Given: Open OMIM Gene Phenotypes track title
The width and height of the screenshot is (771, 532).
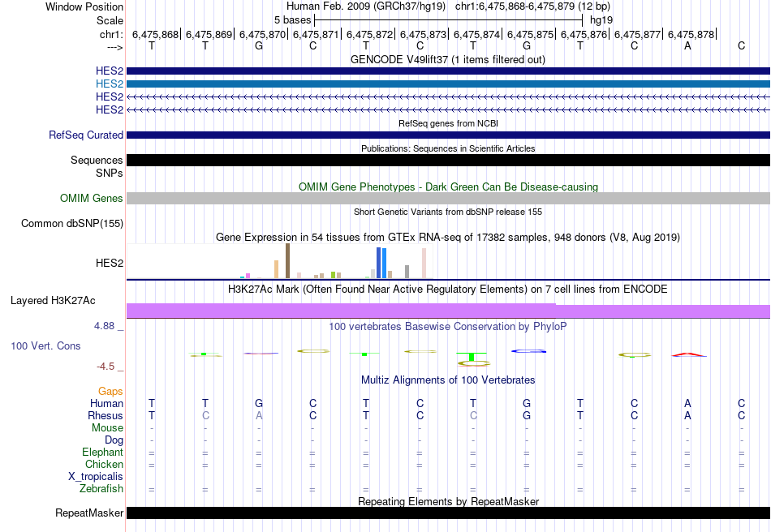Looking at the screenshot, I should pyautogui.click(x=448, y=187).
